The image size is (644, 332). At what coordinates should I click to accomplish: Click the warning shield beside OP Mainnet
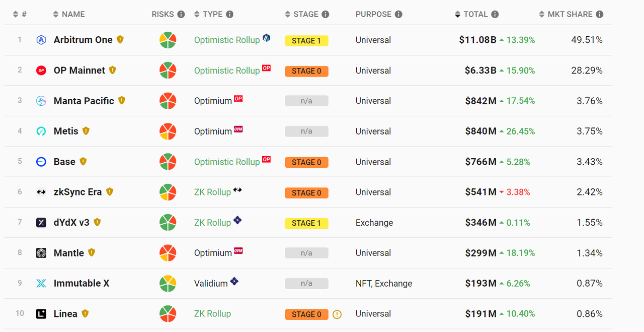(x=113, y=70)
